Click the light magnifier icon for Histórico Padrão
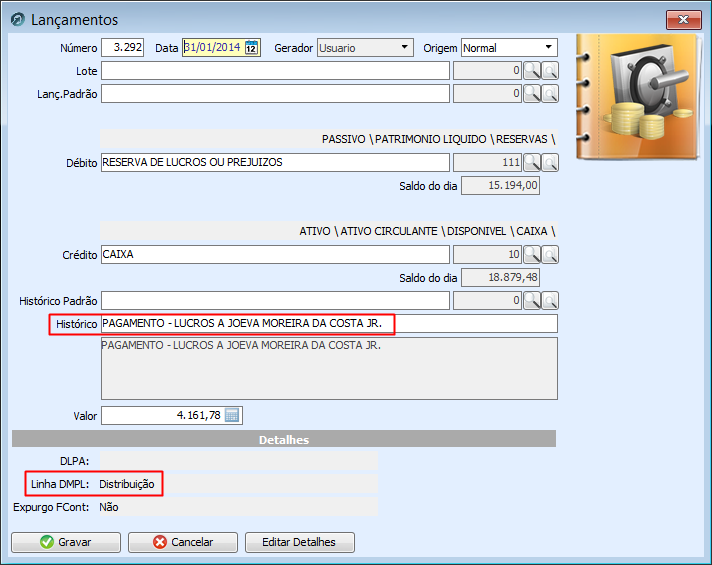This screenshot has height=565, width=712. (x=550, y=301)
